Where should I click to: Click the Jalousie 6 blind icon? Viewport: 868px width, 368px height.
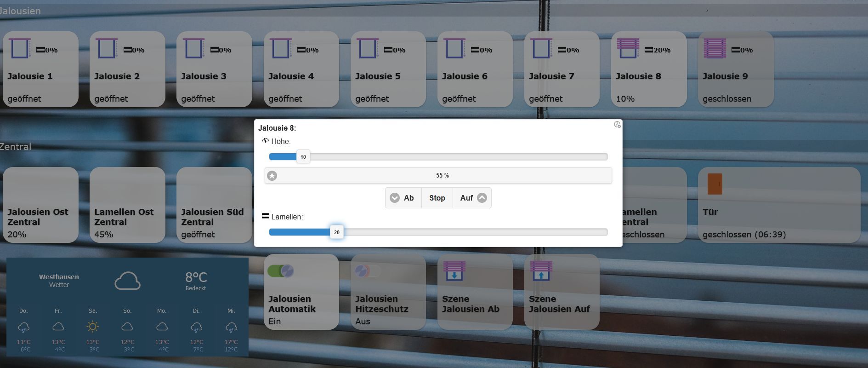point(454,48)
